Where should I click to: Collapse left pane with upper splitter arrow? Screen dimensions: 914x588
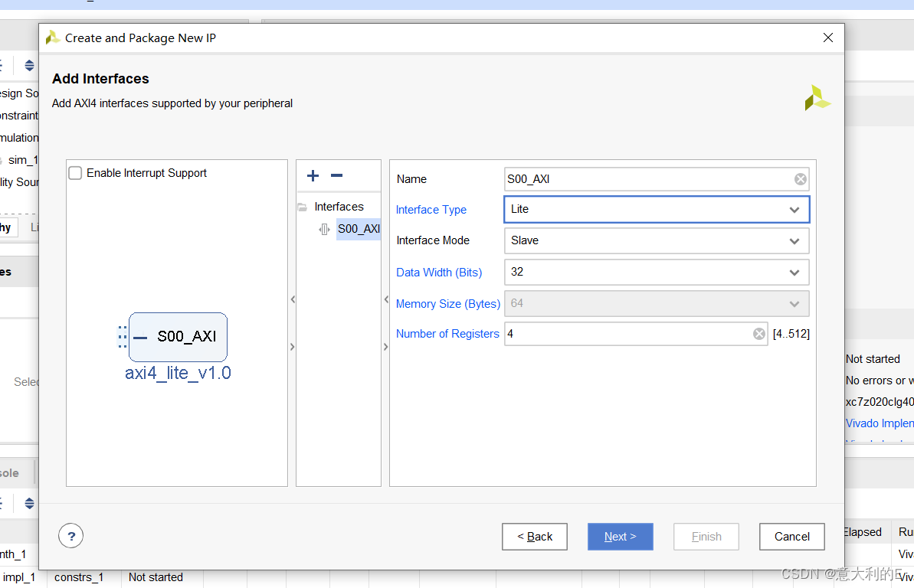click(x=293, y=299)
